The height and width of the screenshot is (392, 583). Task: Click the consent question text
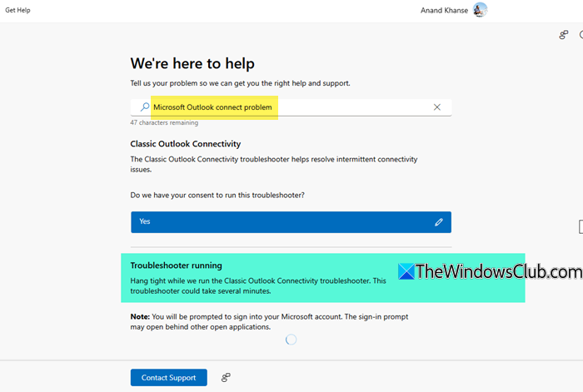217,195
